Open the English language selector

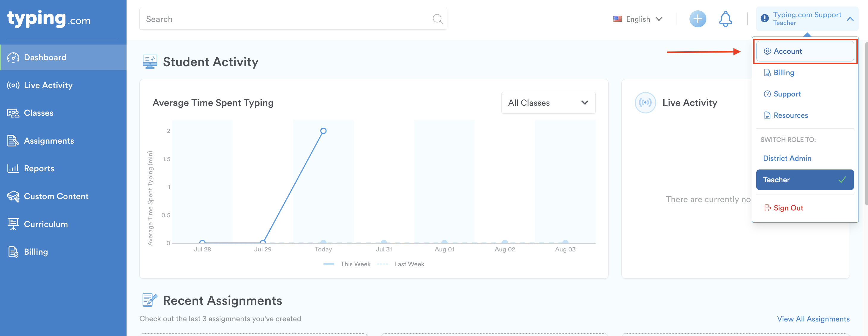pyautogui.click(x=637, y=19)
